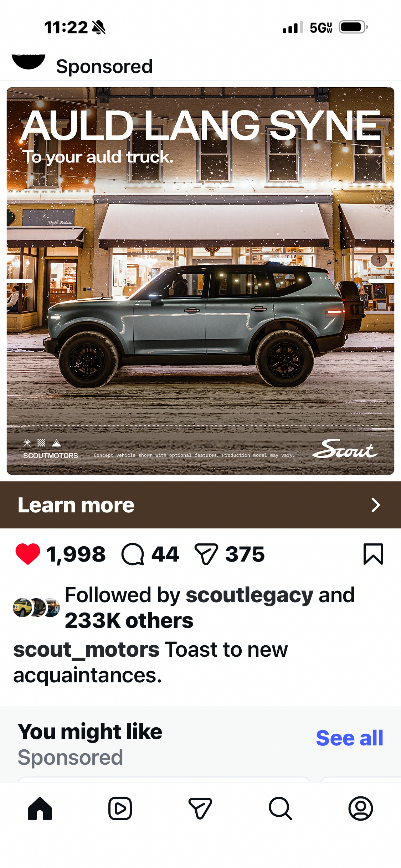Open scout_motors username in caption
401x868 pixels.
86,650
